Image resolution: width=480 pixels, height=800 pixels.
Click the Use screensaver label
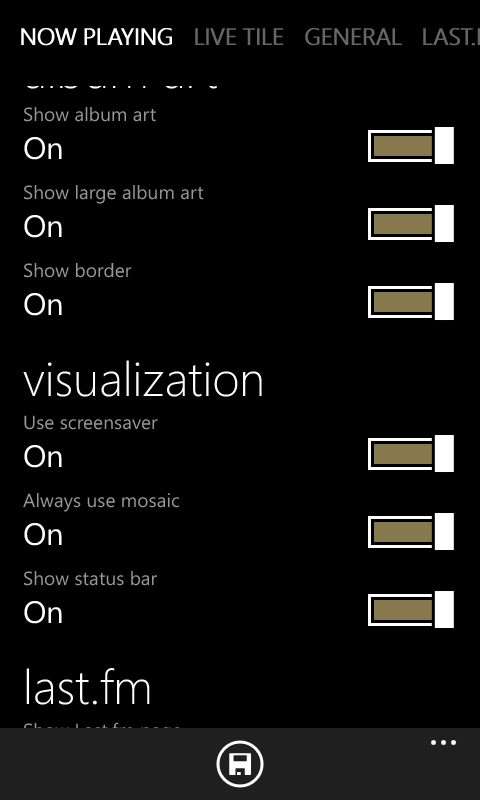click(x=90, y=422)
